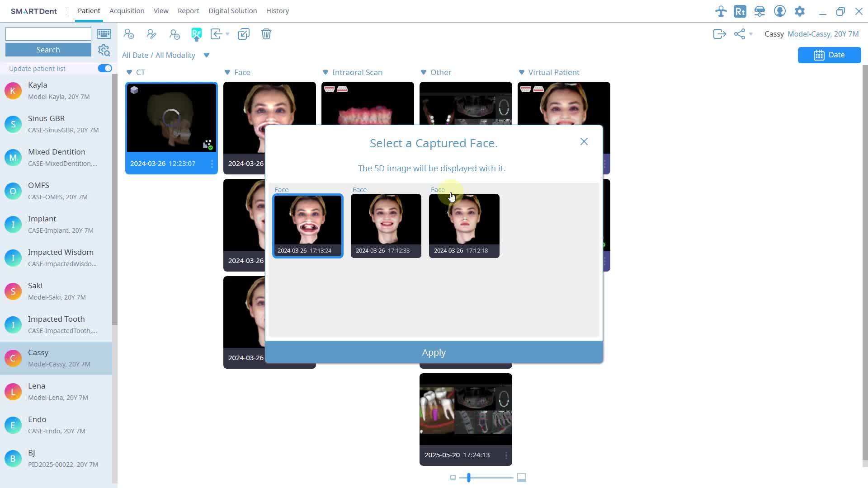Delete selected data with trash icon
This screenshot has width=868, height=488.
tap(266, 34)
